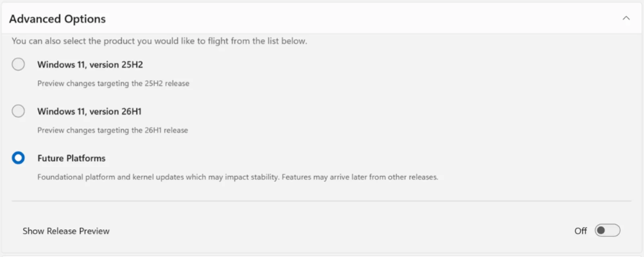Click the Future Platforms stability description text
The image size is (644, 257).
pyautogui.click(x=238, y=177)
